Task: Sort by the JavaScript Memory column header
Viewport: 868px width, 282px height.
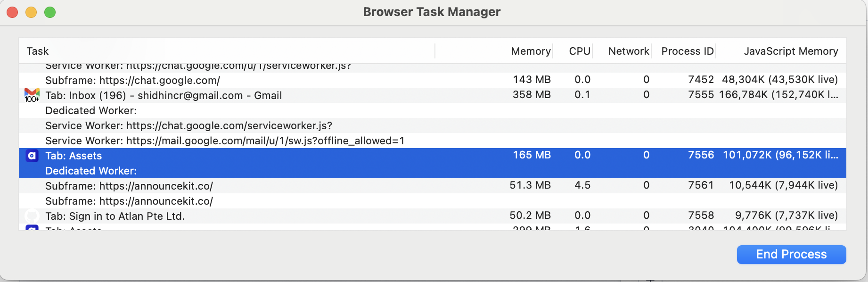Action: [x=791, y=51]
